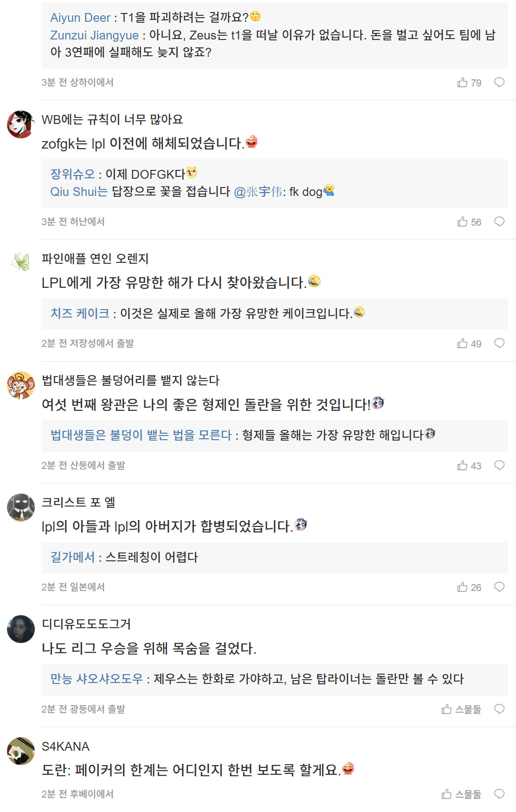Image resolution: width=516 pixels, height=812 pixels.
Task: Click reply bubble on 79-like comment
Action: click(499, 83)
